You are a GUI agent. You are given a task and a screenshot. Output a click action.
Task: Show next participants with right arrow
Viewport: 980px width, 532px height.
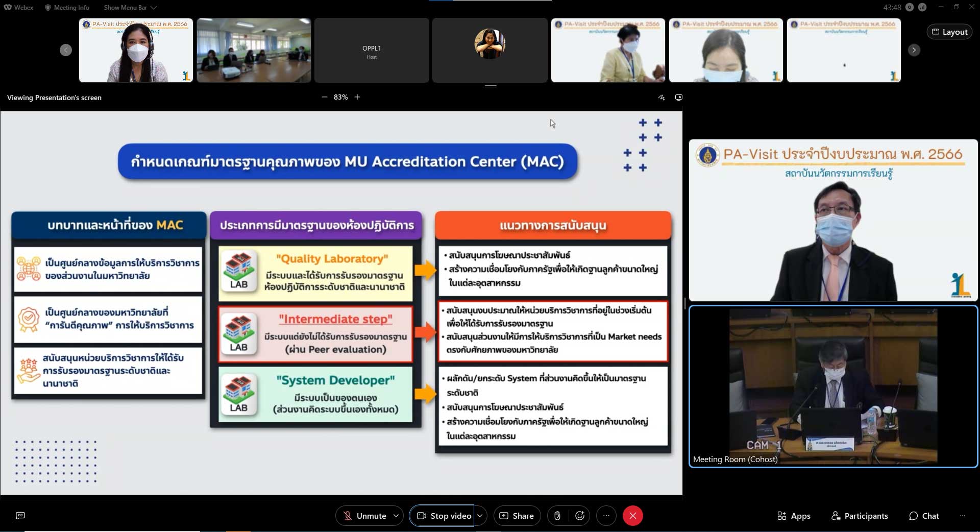pyautogui.click(x=914, y=50)
